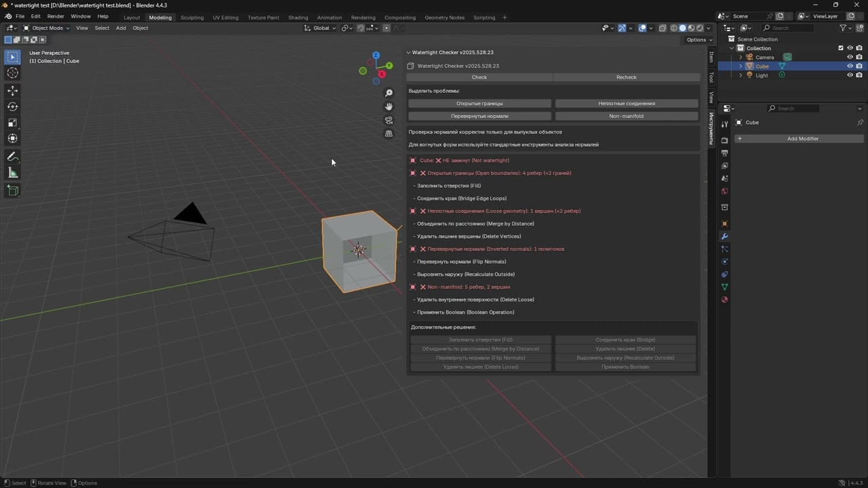The width and height of the screenshot is (868, 488).
Task: Click the Non-manifold highlight button
Action: pos(627,116)
